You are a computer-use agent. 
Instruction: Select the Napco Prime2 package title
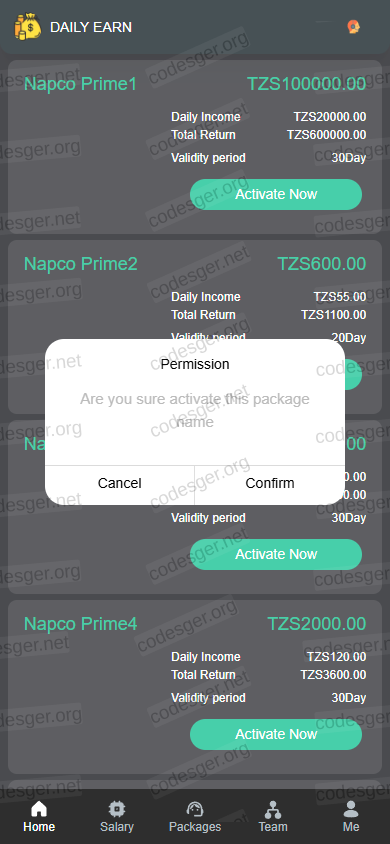tap(81, 264)
